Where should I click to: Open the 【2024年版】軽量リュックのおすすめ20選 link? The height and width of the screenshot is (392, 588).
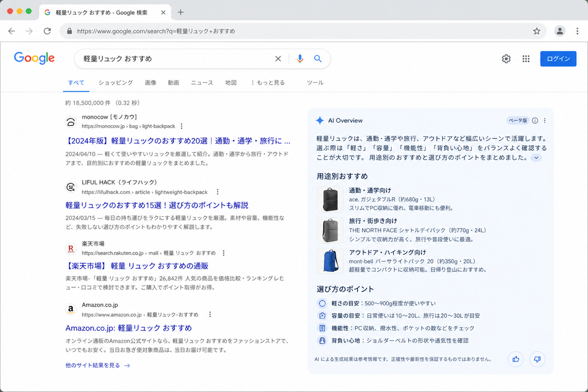click(x=178, y=141)
